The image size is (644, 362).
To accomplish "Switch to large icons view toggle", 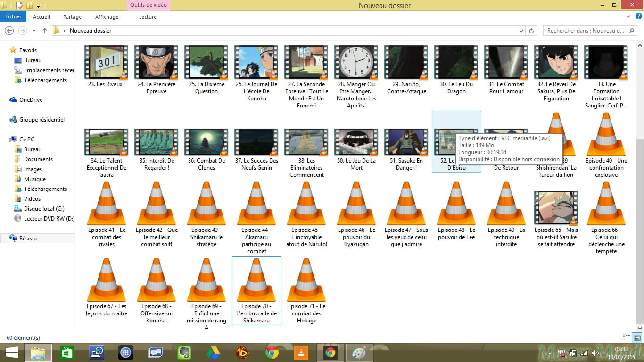I will pos(637,337).
